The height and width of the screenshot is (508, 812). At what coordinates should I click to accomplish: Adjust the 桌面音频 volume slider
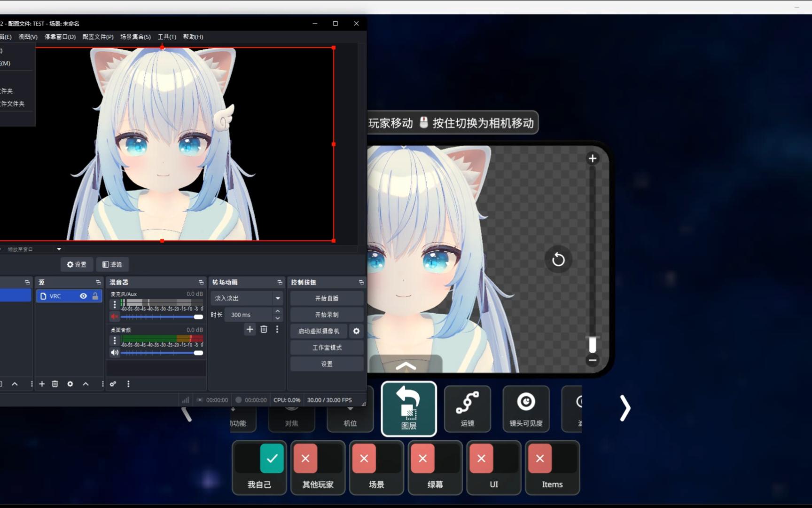[162, 352]
